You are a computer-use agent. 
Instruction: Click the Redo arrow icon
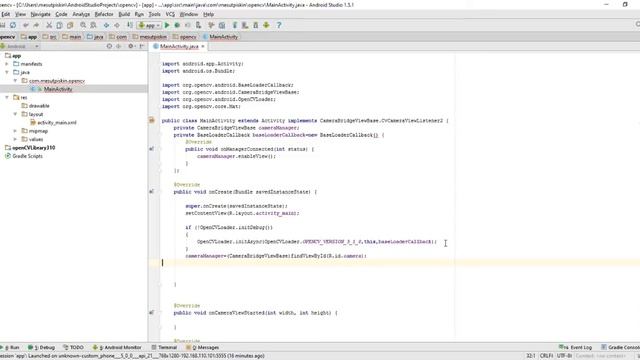click(x=36, y=25)
